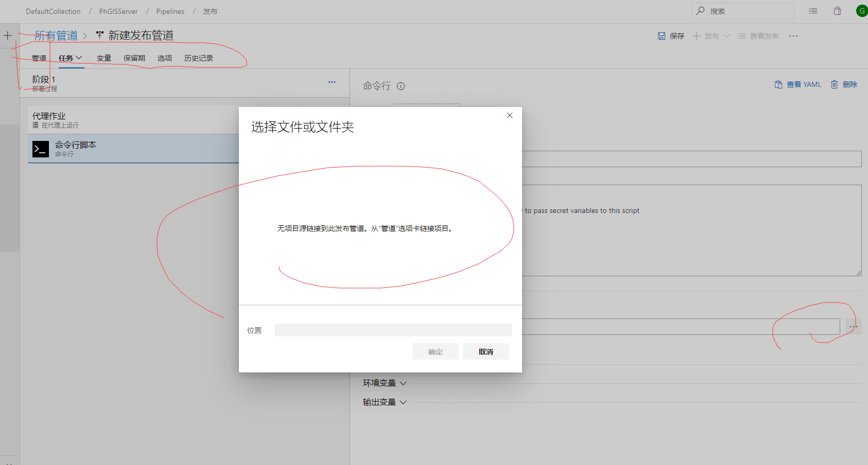Click the 位置 input field
This screenshot has width=868, height=465.
coord(393,330)
